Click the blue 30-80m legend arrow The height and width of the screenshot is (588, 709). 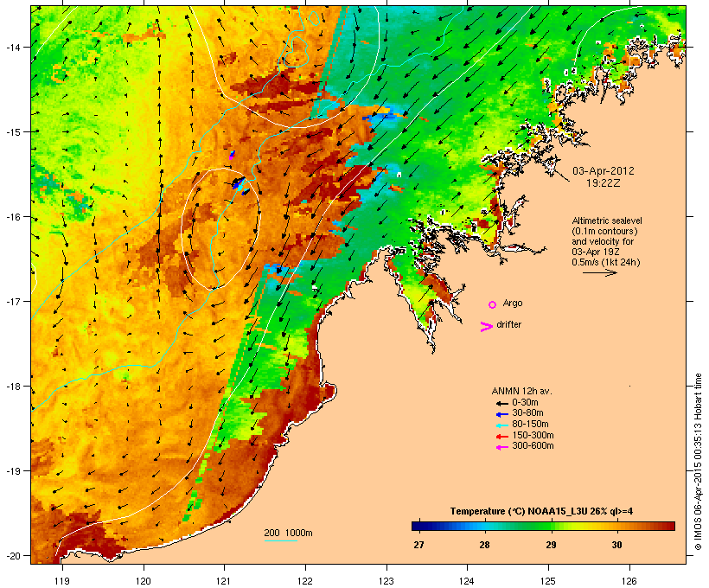[x=501, y=414]
